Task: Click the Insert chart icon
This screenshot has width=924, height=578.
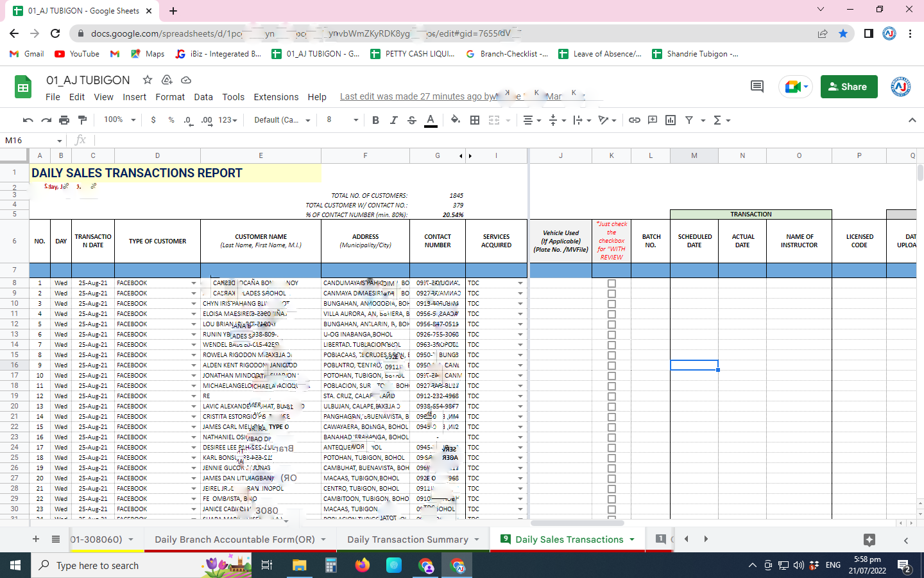Action: click(671, 120)
